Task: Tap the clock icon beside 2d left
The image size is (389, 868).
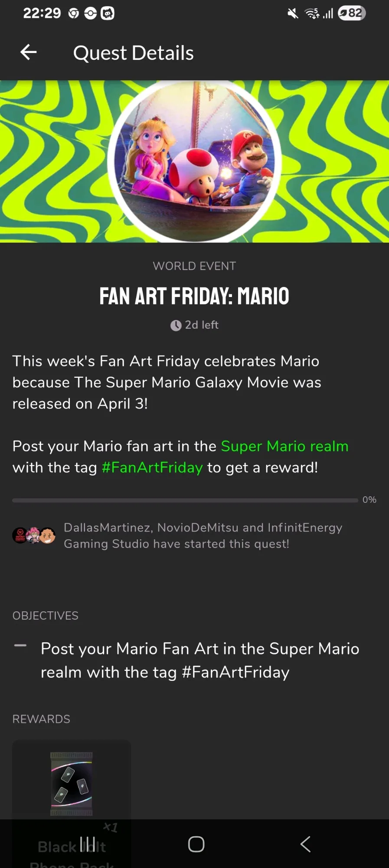Action: tap(176, 325)
